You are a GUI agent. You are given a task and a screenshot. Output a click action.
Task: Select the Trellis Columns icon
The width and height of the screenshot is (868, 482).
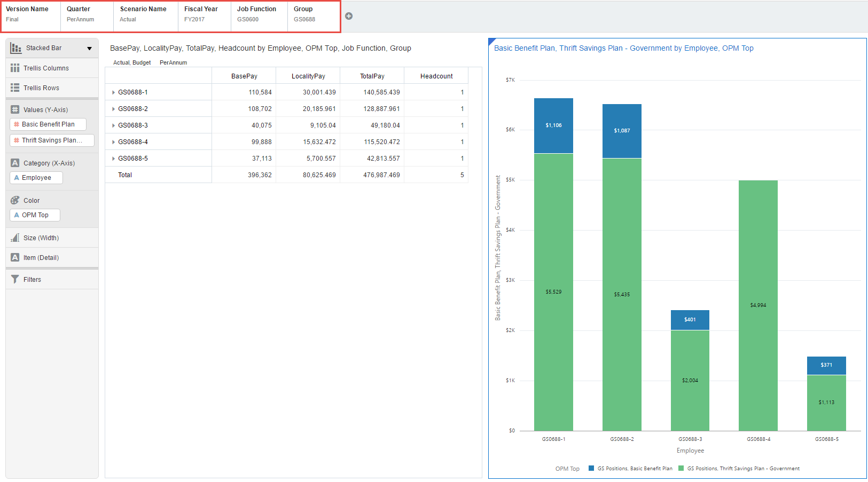point(15,68)
